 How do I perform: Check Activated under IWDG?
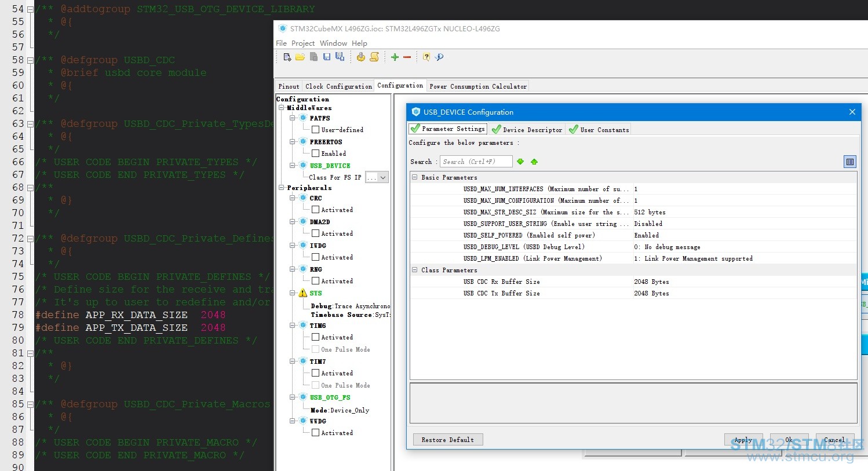(x=315, y=257)
